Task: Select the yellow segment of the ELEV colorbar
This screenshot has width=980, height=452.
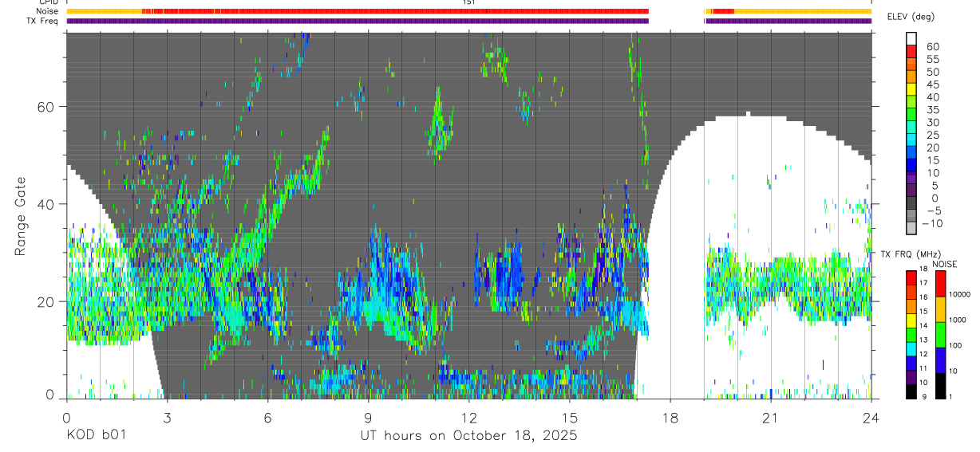Action: (912, 88)
